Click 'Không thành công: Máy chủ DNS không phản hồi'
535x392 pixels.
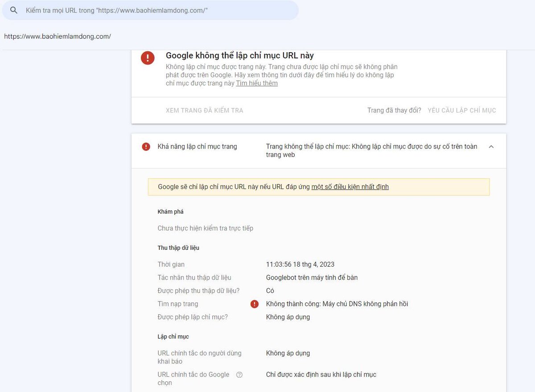pos(337,304)
